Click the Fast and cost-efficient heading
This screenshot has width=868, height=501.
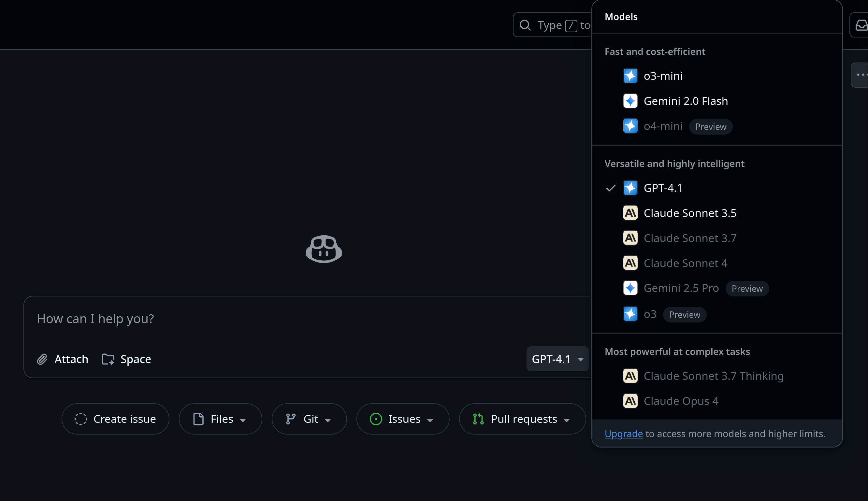point(655,51)
